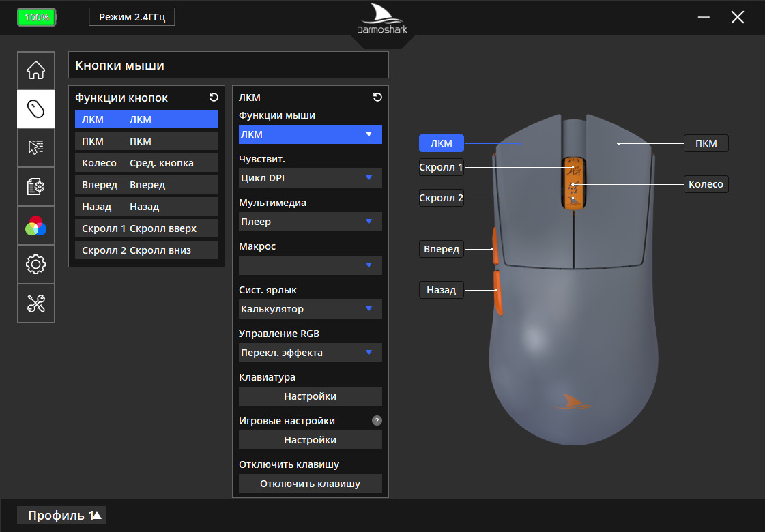Select the Колесо Сред. кнопка row
This screenshot has width=765, height=532.
click(x=146, y=163)
